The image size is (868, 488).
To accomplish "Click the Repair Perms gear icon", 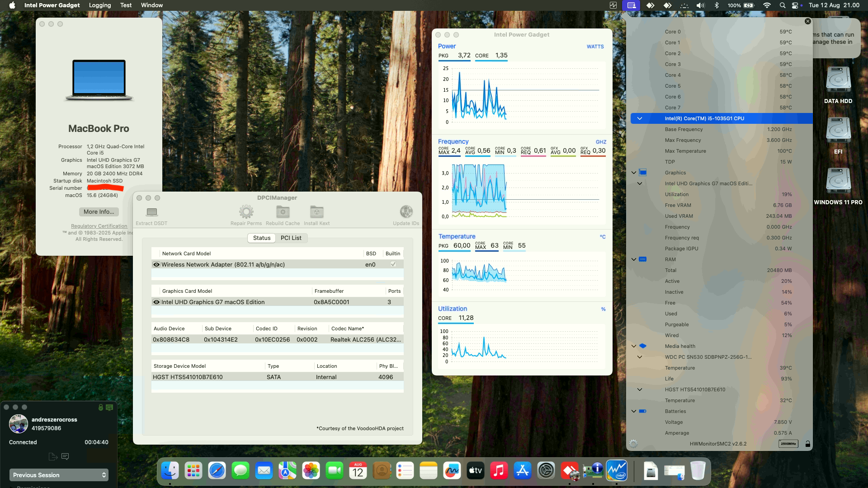I will pos(246,212).
